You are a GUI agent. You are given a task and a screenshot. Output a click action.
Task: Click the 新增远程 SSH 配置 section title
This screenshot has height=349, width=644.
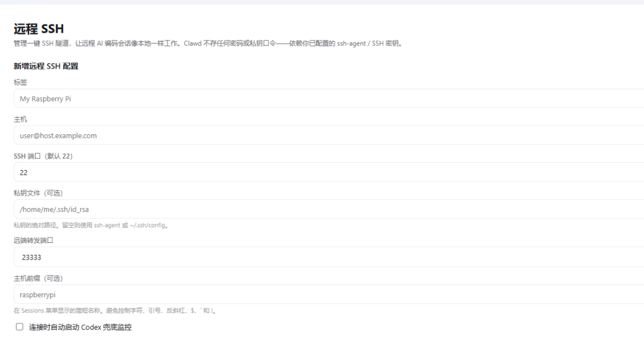click(x=45, y=66)
